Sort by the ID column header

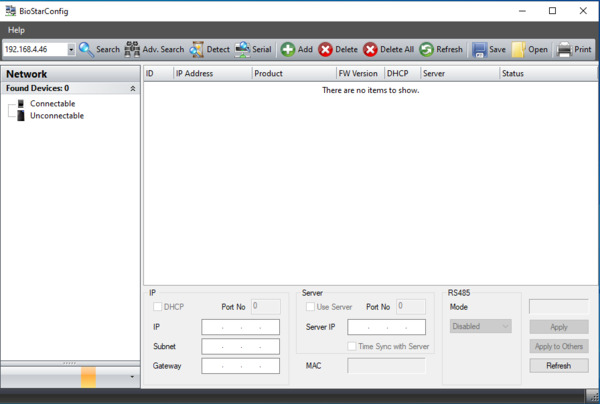coord(158,73)
